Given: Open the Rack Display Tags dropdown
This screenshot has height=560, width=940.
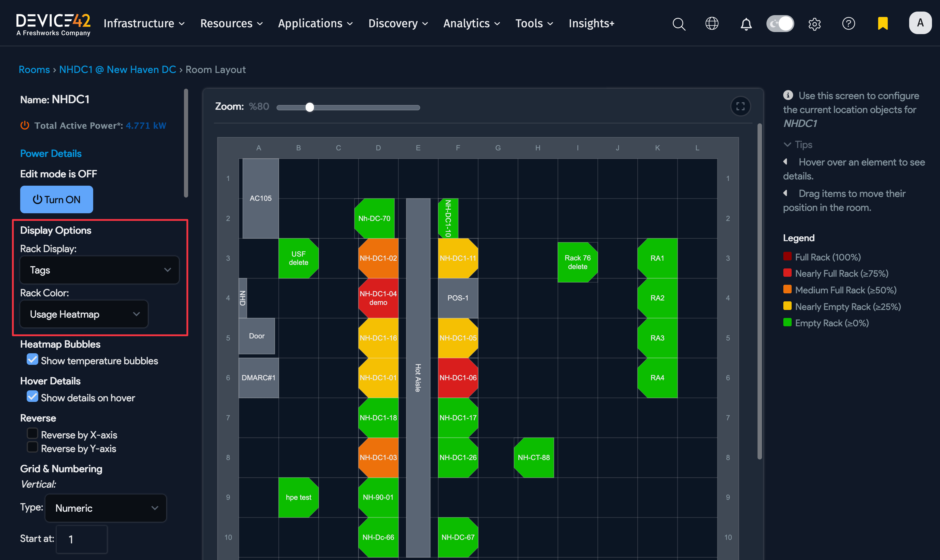Looking at the screenshot, I should [100, 270].
